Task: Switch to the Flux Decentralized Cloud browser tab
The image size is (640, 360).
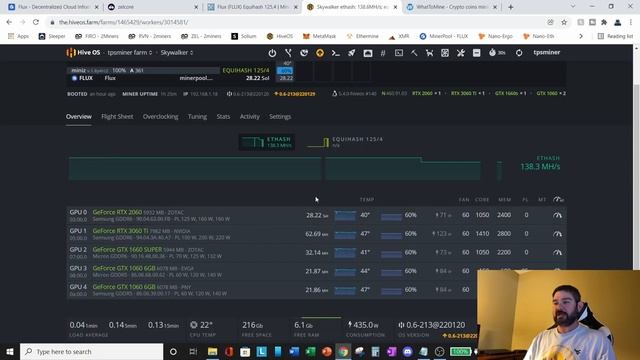Action: click(52, 7)
